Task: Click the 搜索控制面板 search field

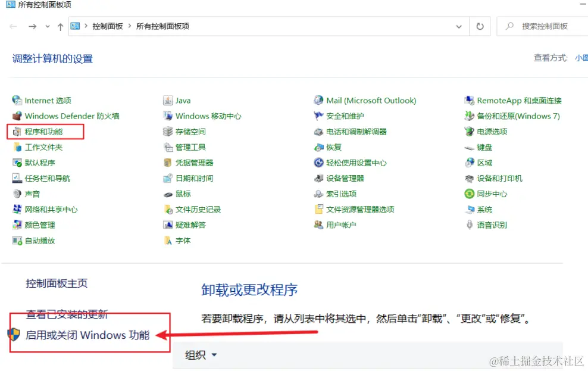Action: point(544,26)
